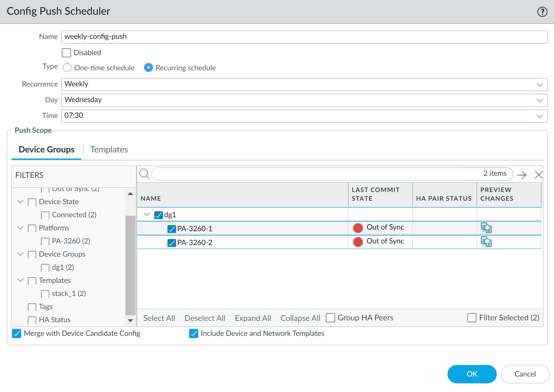This screenshot has width=554, height=392.
Task: Toggle Group HA Peers checkbox
Action: tap(330, 318)
